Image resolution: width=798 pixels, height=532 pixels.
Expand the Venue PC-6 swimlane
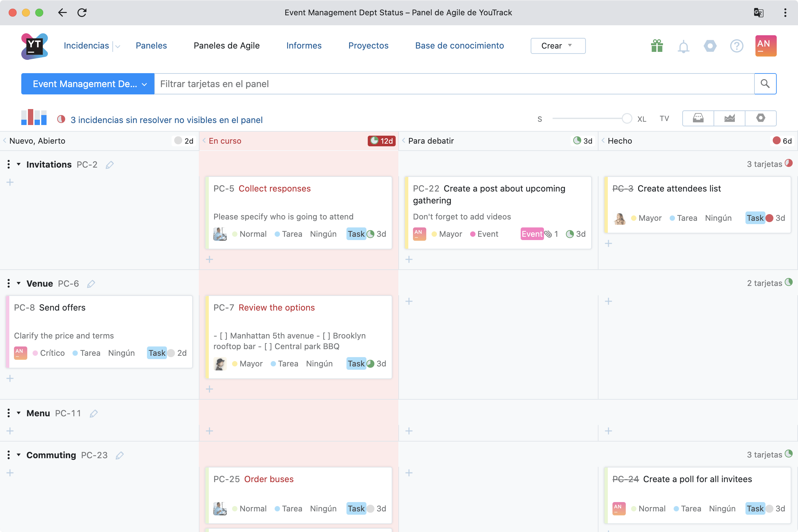(18, 283)
